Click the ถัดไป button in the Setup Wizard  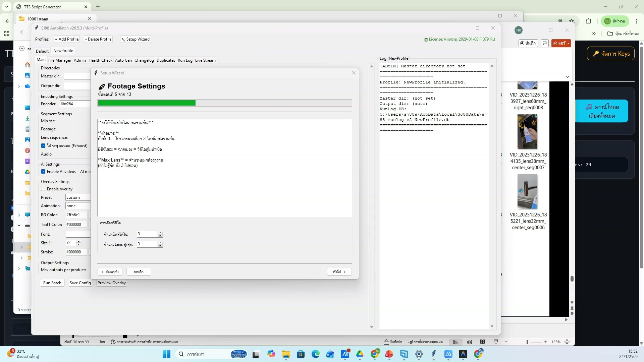coord(339,271)
